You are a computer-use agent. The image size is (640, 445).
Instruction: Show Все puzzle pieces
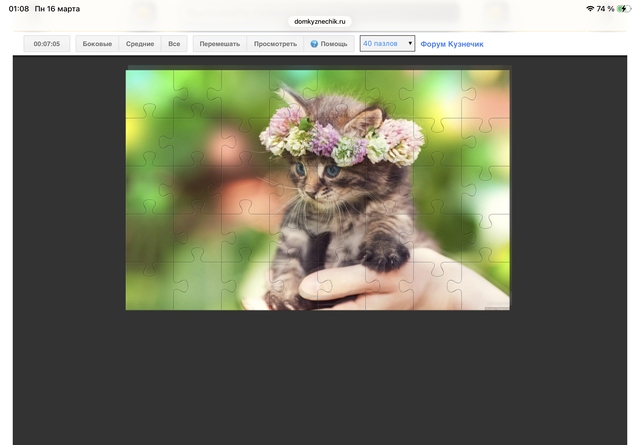[x=174, y=44]
